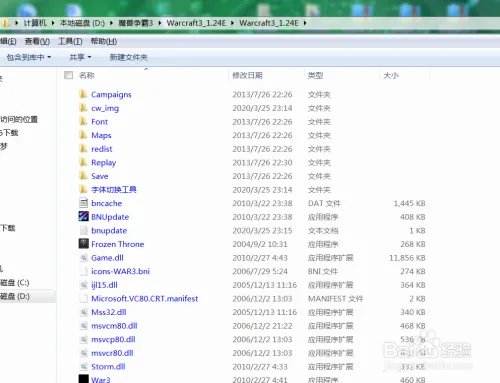Select the ijl15.dll file icon
Viewport: 500px width, 383px height.
pos(83,285)
